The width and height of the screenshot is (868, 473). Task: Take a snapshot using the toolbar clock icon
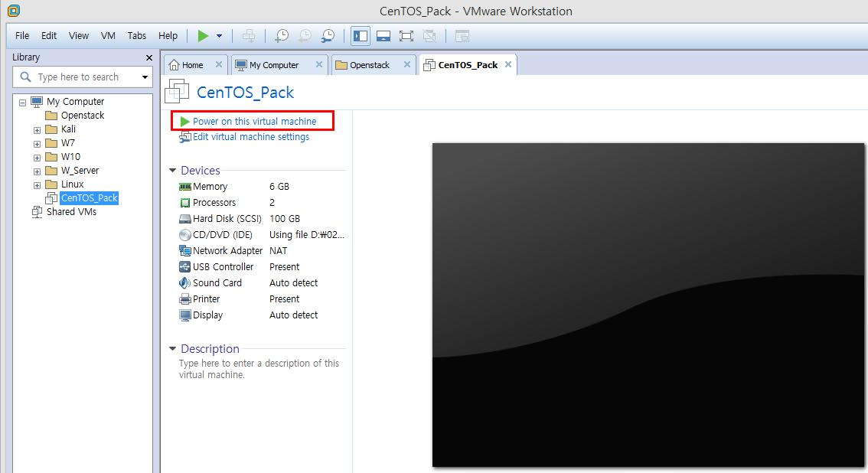tap(281, 36)
